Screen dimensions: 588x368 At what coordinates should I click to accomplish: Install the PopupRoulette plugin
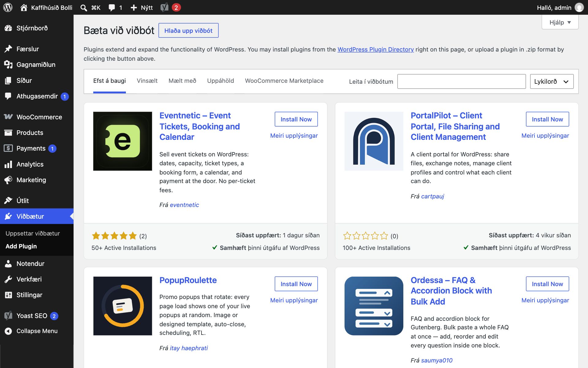pos(296,284)
